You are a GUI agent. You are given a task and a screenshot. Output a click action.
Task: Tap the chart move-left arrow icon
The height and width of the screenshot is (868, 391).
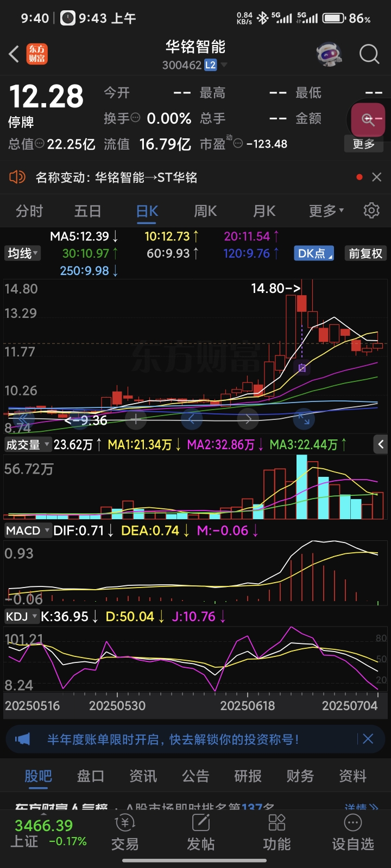[192, 418]
